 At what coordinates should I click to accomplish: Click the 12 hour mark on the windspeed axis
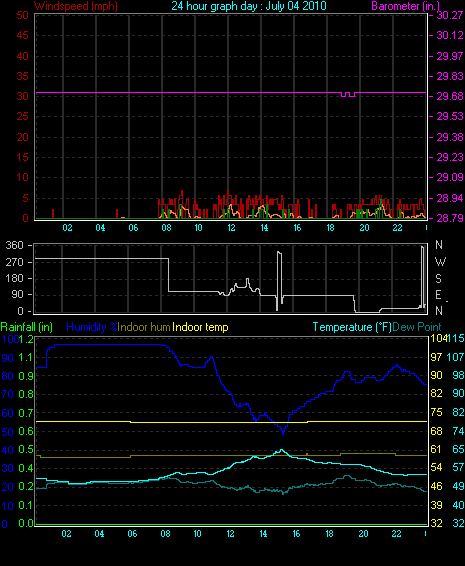pos(231,227)
